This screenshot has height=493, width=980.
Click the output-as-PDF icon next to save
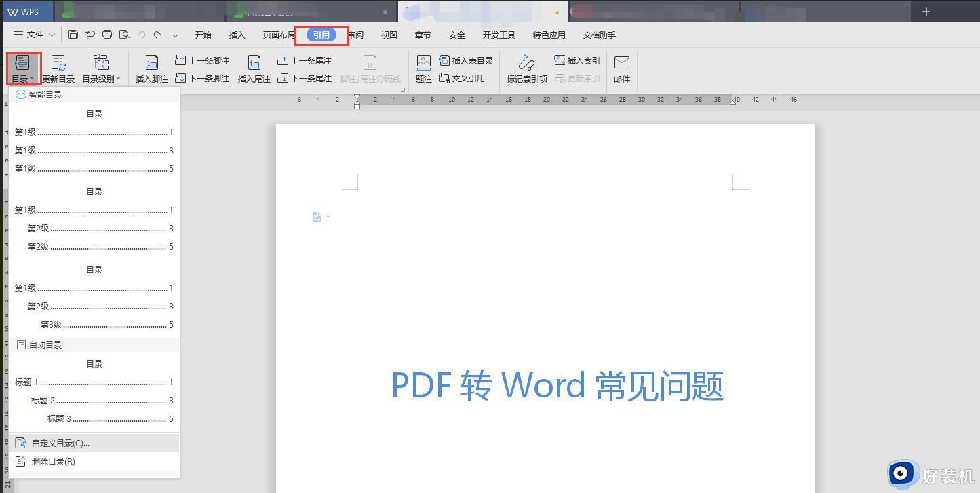pos(90,35)
